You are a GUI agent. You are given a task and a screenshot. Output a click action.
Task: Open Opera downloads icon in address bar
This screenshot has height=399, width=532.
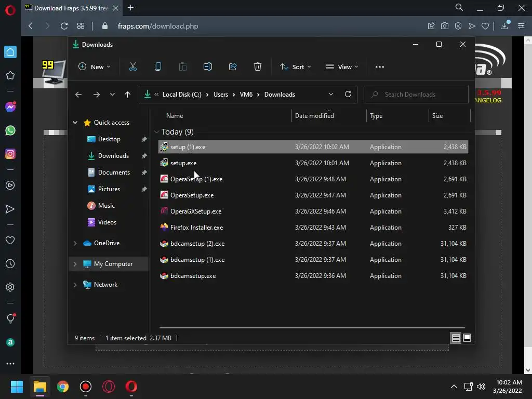(x=504, y=25)
